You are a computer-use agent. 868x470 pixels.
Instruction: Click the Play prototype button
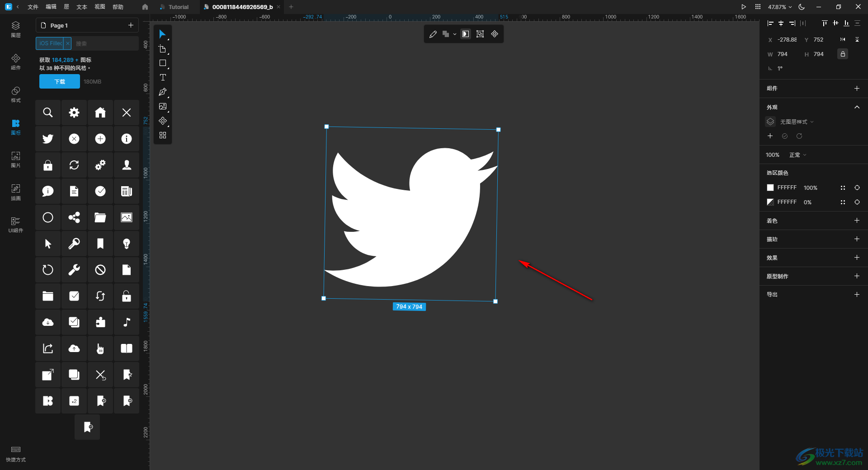point(744,7)
